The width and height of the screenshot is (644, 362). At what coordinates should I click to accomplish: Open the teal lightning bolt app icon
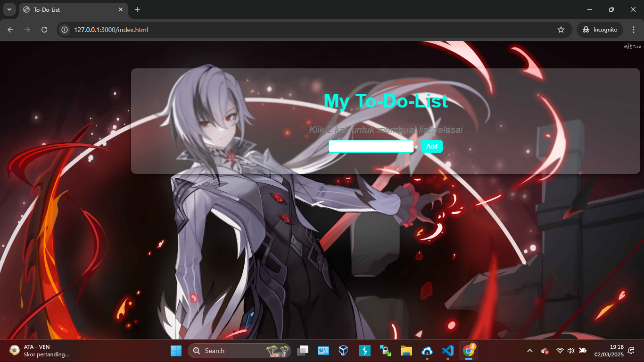pos(365,351)
